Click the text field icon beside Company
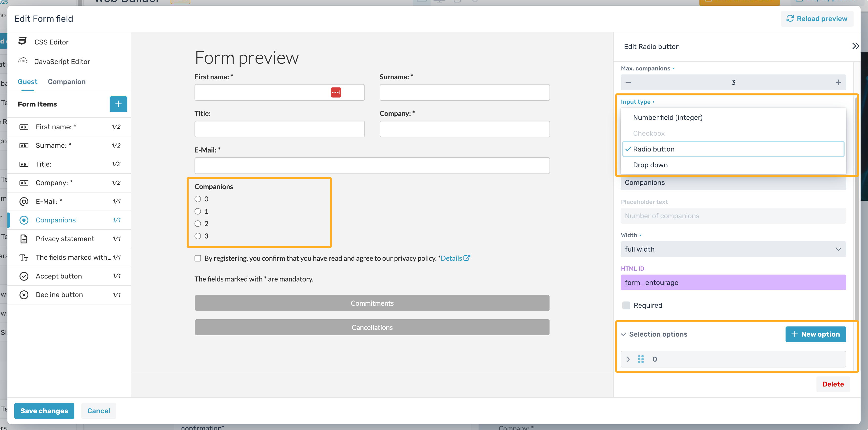 [x=24, y=183]
